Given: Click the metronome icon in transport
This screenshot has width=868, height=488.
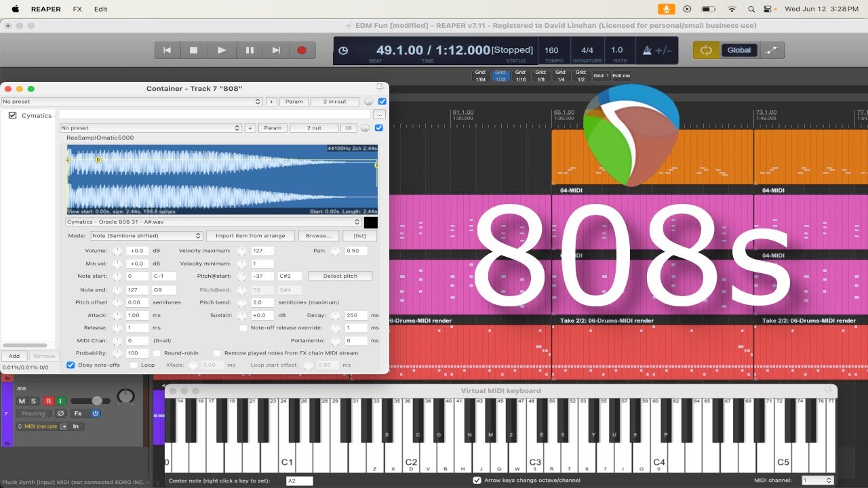Looking at the screenshot, I should point(646,50).
